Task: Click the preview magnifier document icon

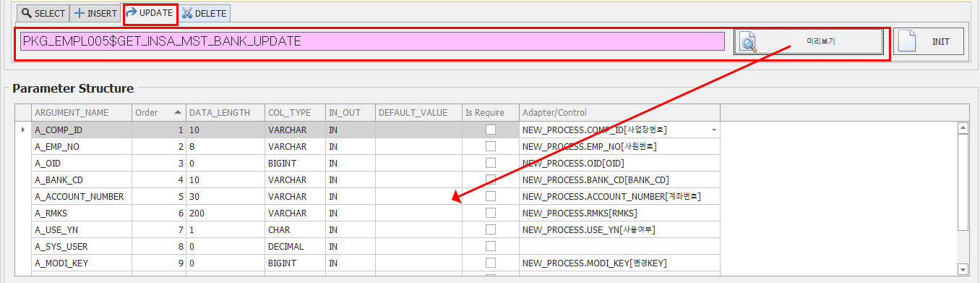Action: click(x=749, y=43)
